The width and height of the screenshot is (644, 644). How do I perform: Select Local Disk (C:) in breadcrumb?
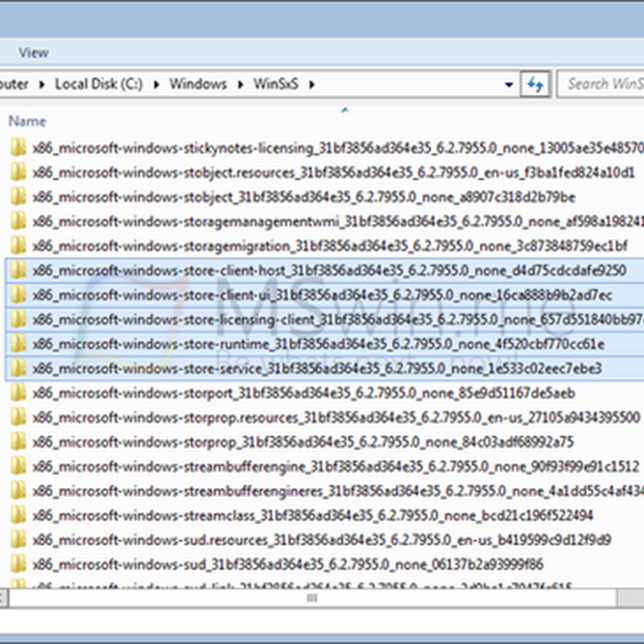(x=98, y=85)
